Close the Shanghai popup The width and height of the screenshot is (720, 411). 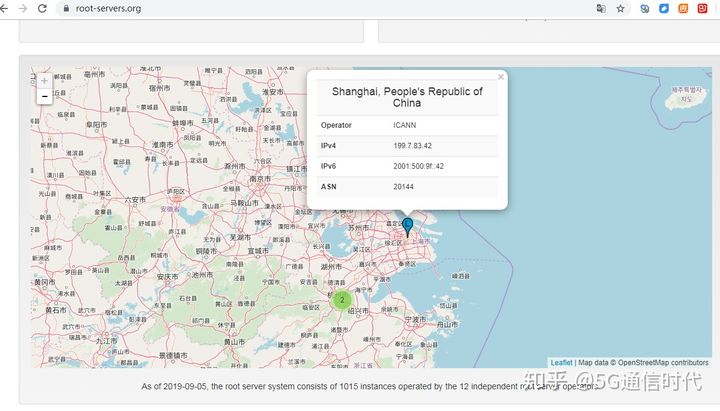(501, 77)
